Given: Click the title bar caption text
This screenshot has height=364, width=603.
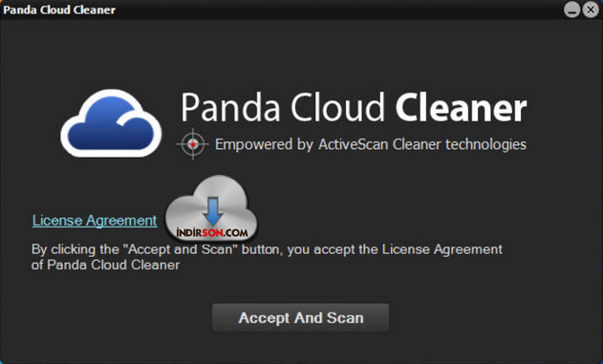Looking at the screenshot, I should pyautogui.click(x=59, y=10).
